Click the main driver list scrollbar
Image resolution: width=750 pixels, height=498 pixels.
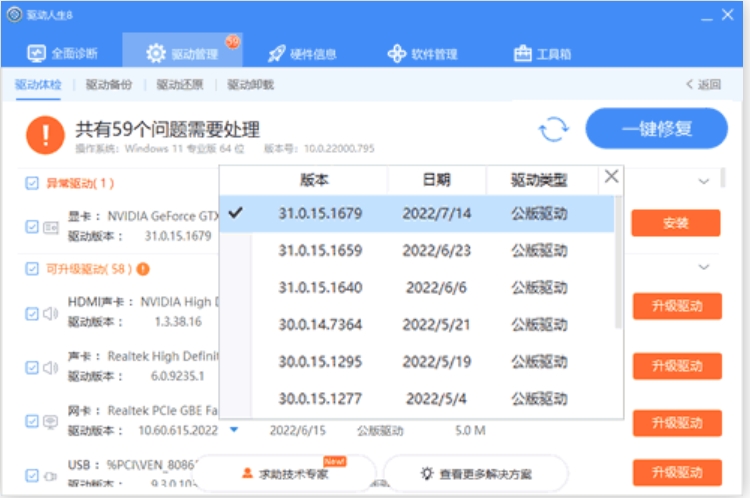coord(723,177)
